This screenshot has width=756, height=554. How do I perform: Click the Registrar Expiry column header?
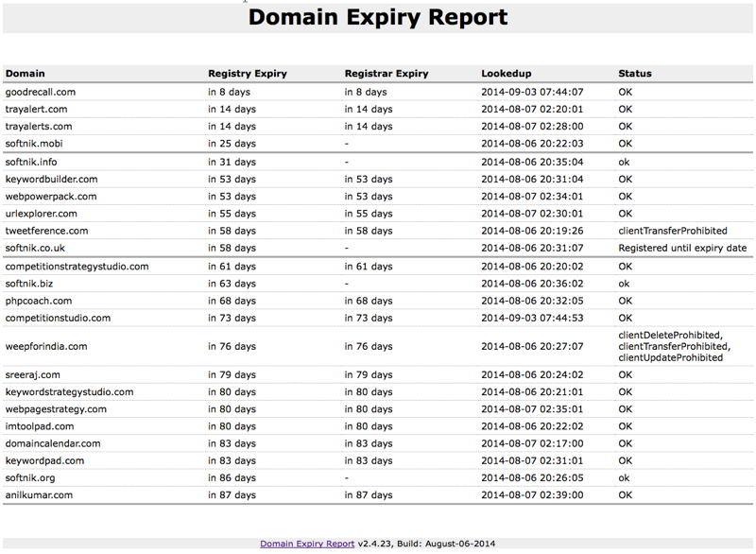pos(387,74)
